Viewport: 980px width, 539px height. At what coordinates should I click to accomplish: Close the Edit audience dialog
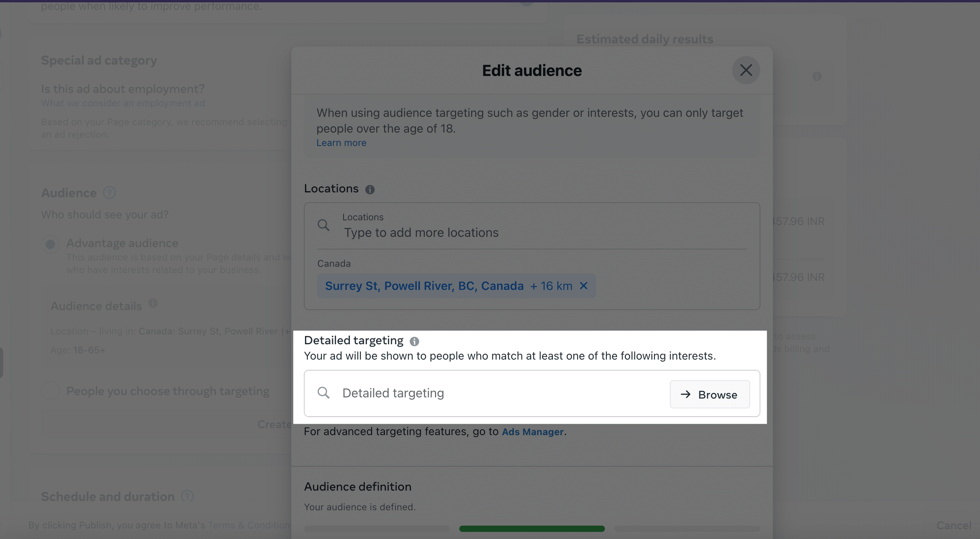pos(746,70)
